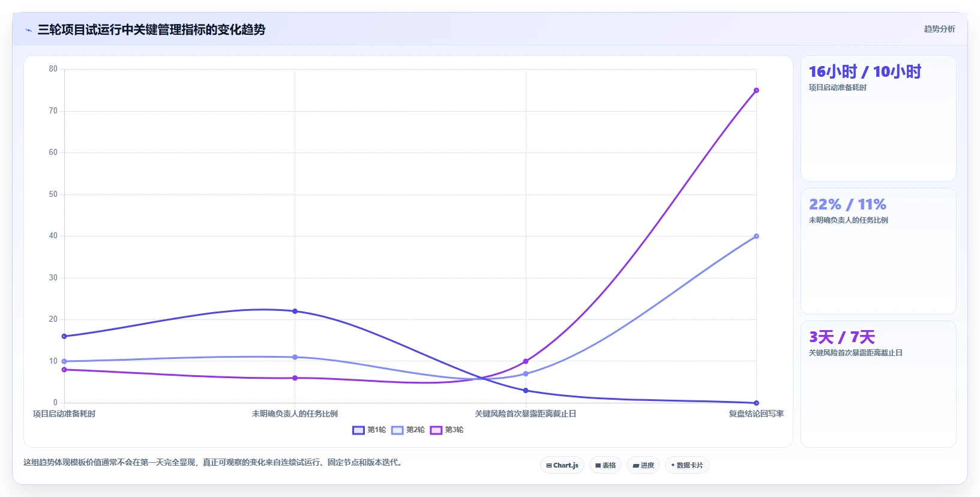Click the 第1轮 point at 项目启动准备耗时 (16)
This screenshot has height=497, width=980.
point(64,336)
